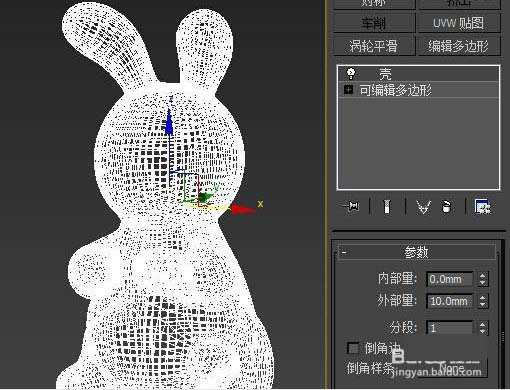Toggle the lightbulb of the 壳 modifier
Image resolution: width=510 pixels, height=390 pixels.
pyautogui.click(x=351, y=73)
